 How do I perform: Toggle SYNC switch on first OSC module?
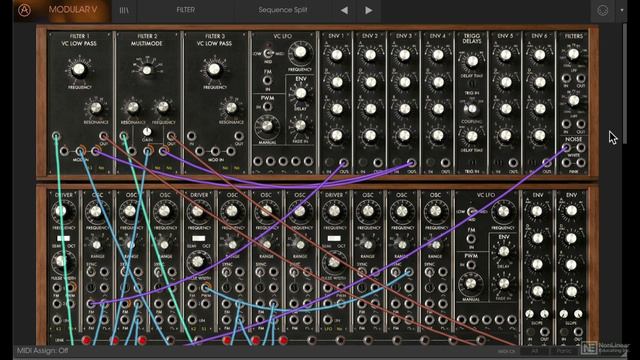point(91,272)
